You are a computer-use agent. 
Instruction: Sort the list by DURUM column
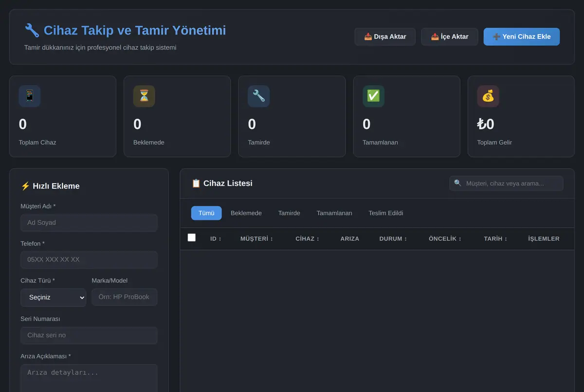(393, 239)
